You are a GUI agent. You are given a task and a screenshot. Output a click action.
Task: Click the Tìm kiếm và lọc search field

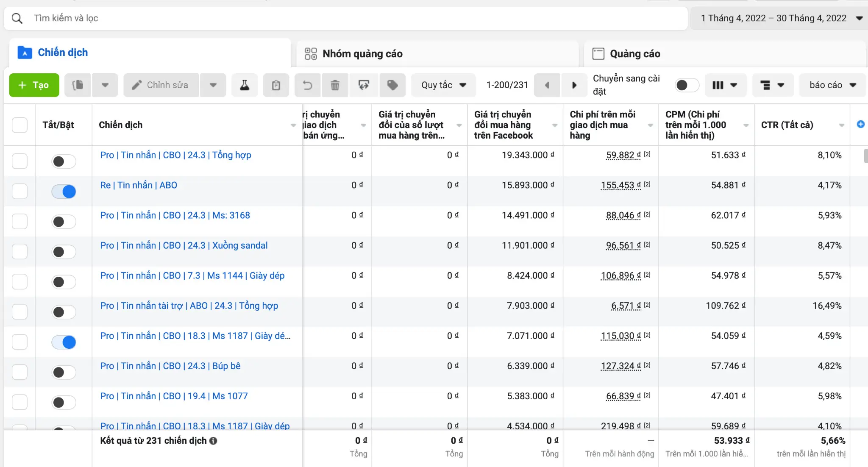point(346,18)
